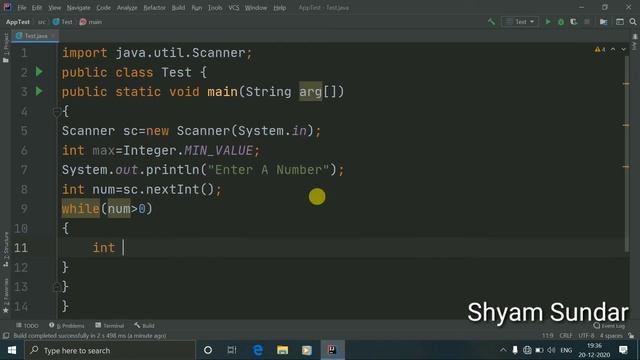Close the Test.java editor tab
The image size is (640, 360).
pyautogui.click(x=54, y=36)
